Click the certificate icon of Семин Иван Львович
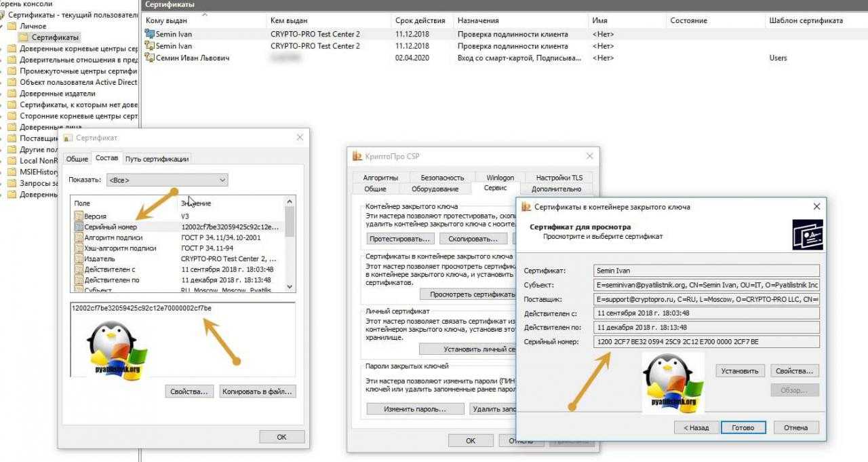 pos(150,58)
